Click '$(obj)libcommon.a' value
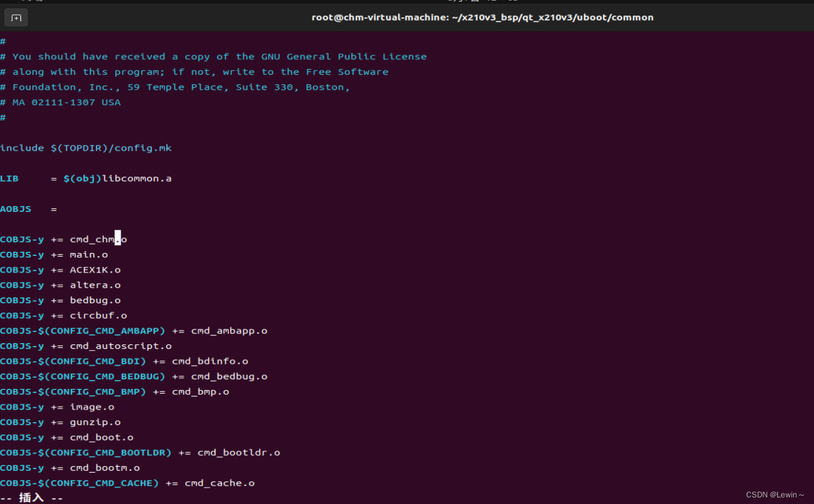Screen dimensions: 814x504 click(x=118, y=179)
